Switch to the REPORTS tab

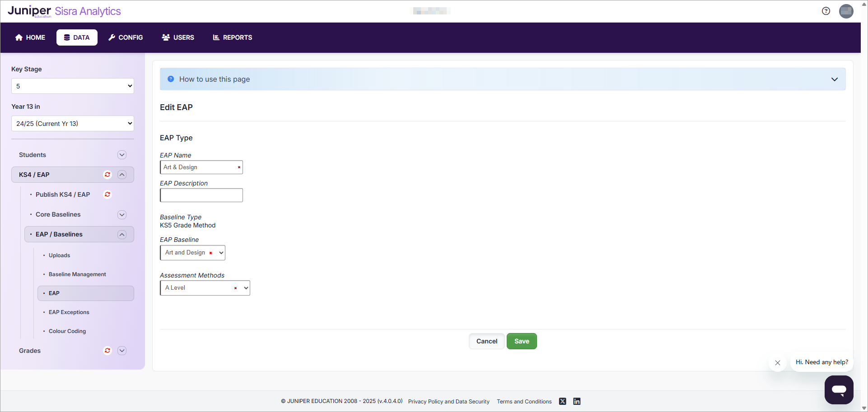233,37
